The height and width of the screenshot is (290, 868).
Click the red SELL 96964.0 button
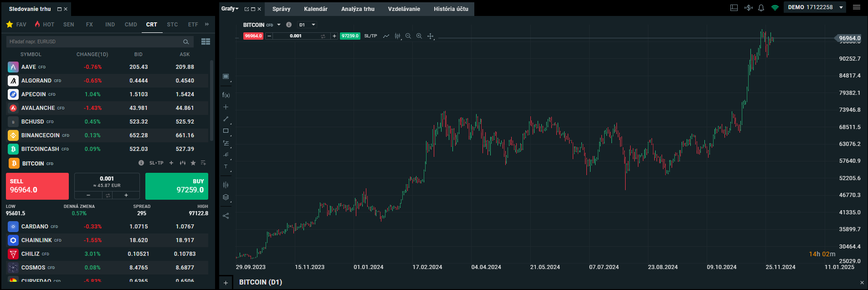tap(37, 186)
